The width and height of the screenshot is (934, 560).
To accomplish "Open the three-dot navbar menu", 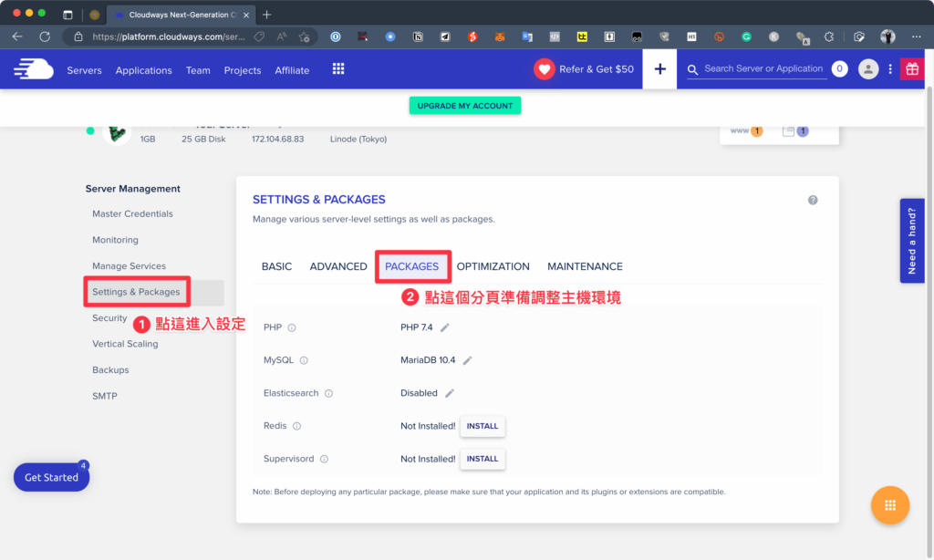I will tap(890, 69).
